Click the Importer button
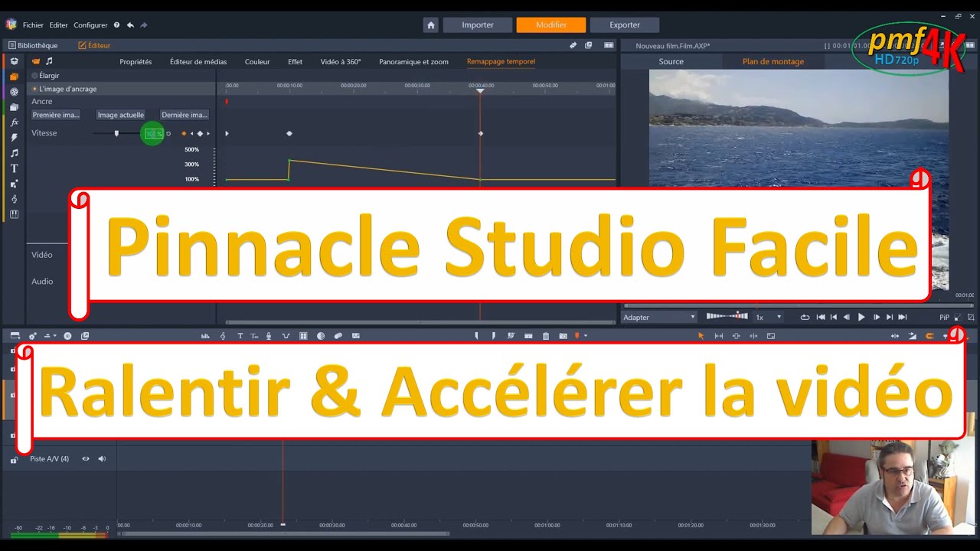 pyautogui.click(x=478, y=25)
